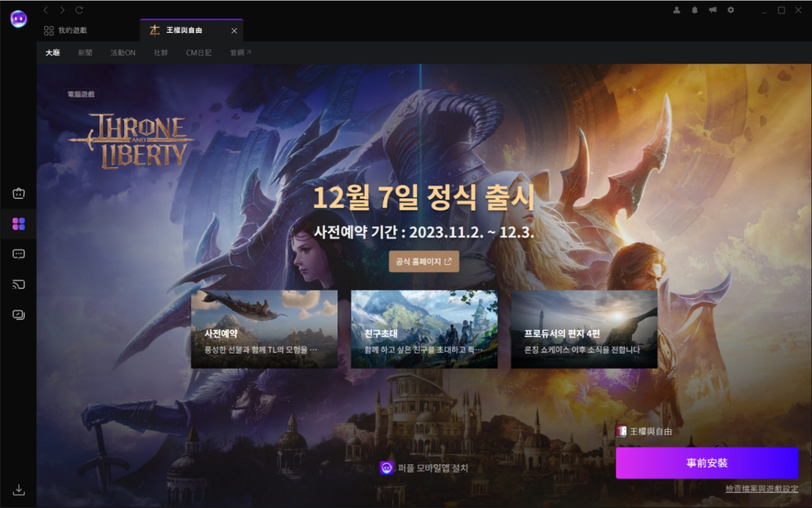Viewport: 812px width, 508px height.
Task: Click the Throne and Liberty logo
Action: pos(131,141)
